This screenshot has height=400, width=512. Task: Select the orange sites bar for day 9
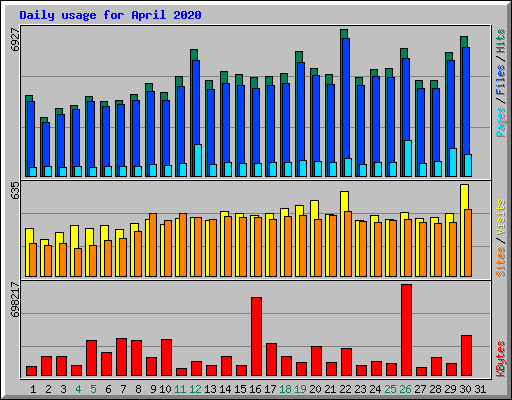click(153, 245)
